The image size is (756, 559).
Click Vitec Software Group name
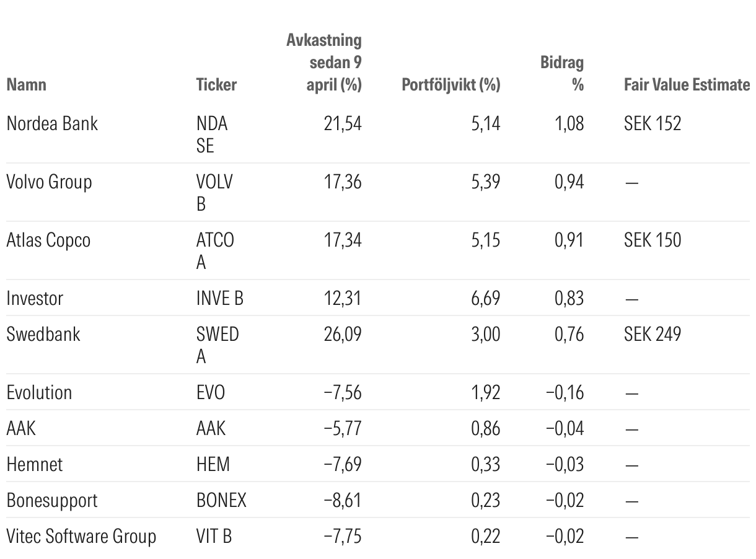81,536
